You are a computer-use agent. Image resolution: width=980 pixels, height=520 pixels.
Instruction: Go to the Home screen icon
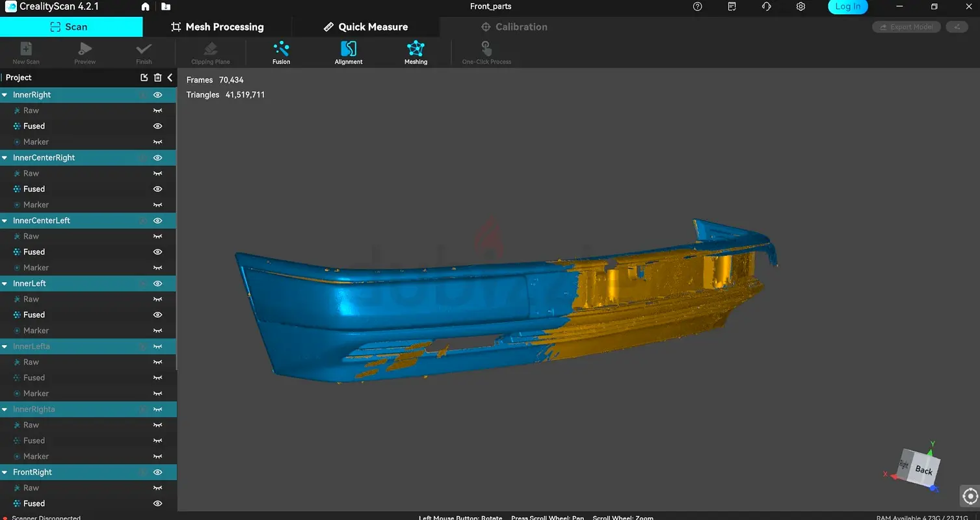145,6
